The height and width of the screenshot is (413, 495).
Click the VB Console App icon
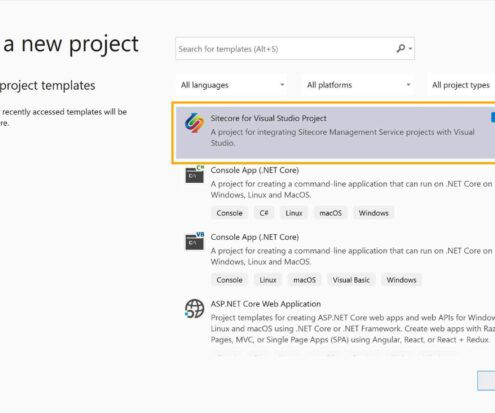pyautogui.click(x=195, y=241)
